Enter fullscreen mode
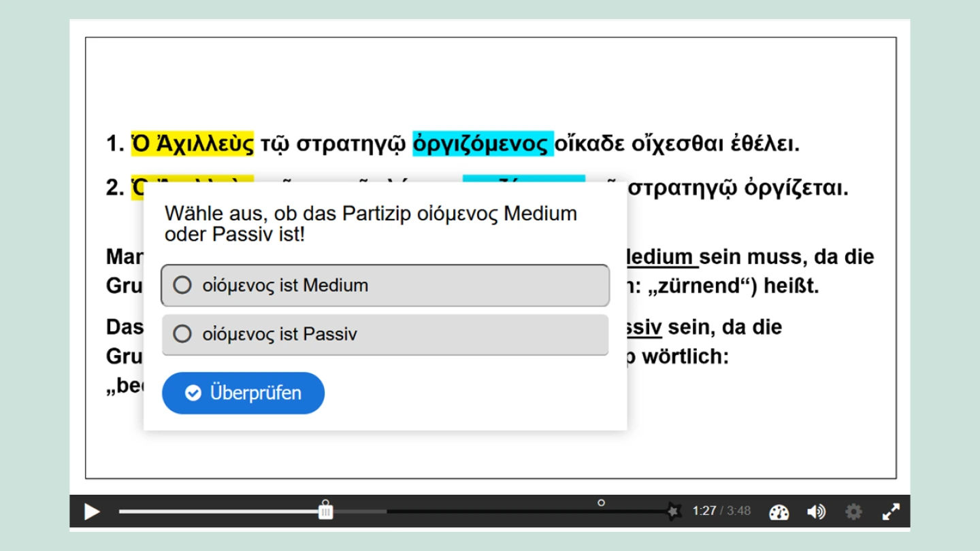This screenshot has width=980, height=551. [x=891, y=512]
